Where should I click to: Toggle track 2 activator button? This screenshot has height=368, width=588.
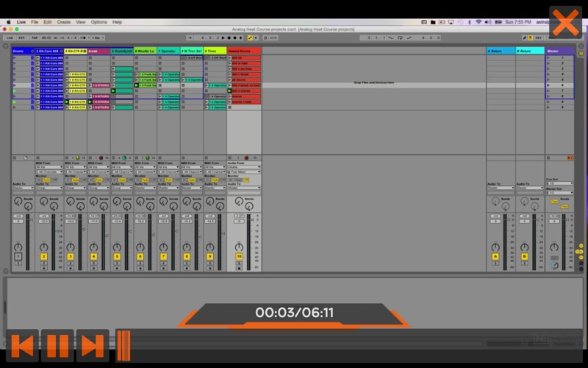(43, 256)
